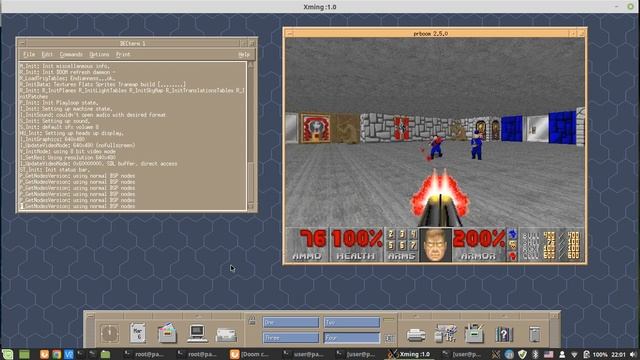
Task: Open the CDE front panel clock
Action: [110, 333]
